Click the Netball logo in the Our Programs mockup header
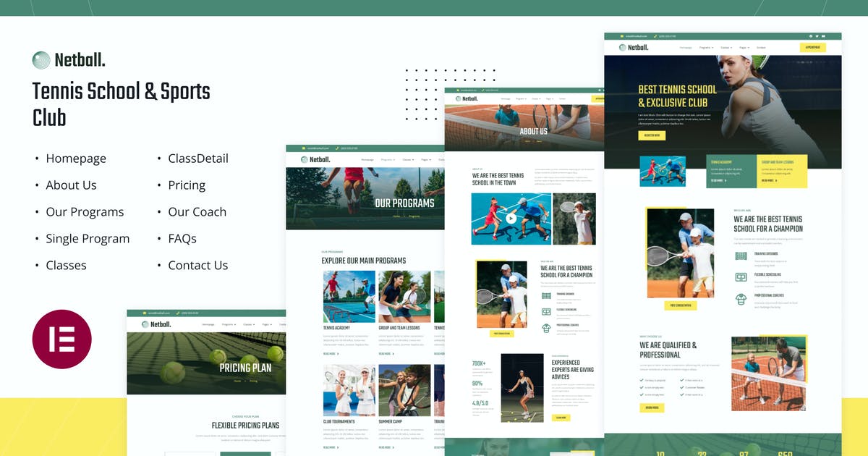 (315, 159)
